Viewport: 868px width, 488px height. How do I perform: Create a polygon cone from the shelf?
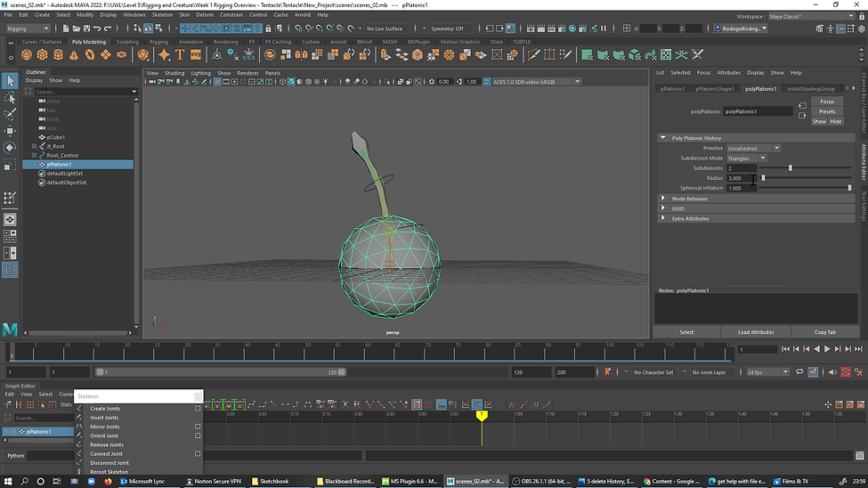click(74, 55)
